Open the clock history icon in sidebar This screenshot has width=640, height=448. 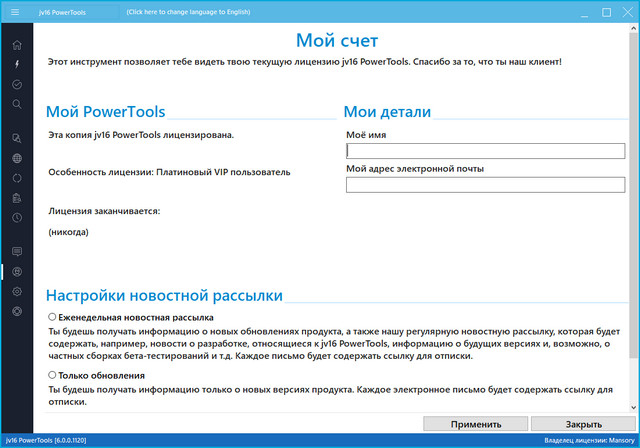click(16, 217)
